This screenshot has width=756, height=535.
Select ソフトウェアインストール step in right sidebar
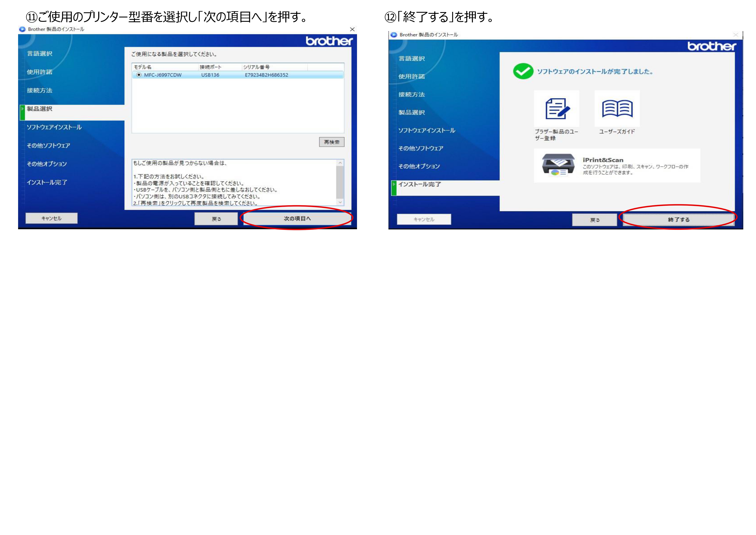[427, 130]
